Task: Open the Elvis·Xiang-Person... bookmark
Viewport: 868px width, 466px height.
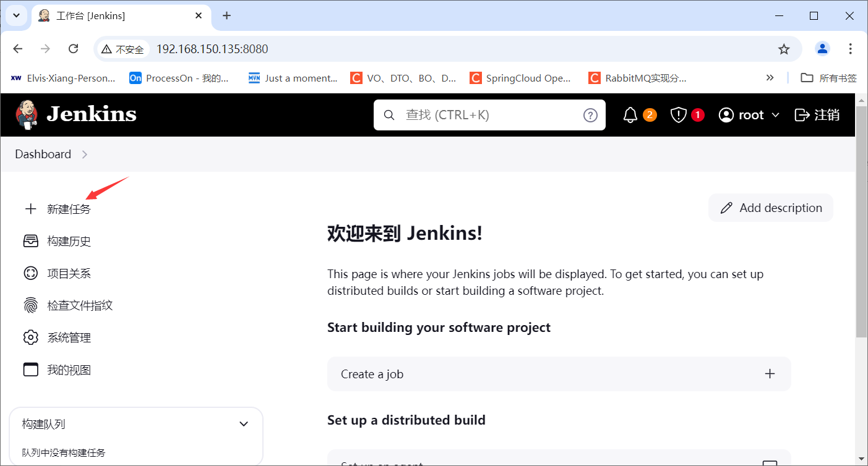Action: (63, 78)
